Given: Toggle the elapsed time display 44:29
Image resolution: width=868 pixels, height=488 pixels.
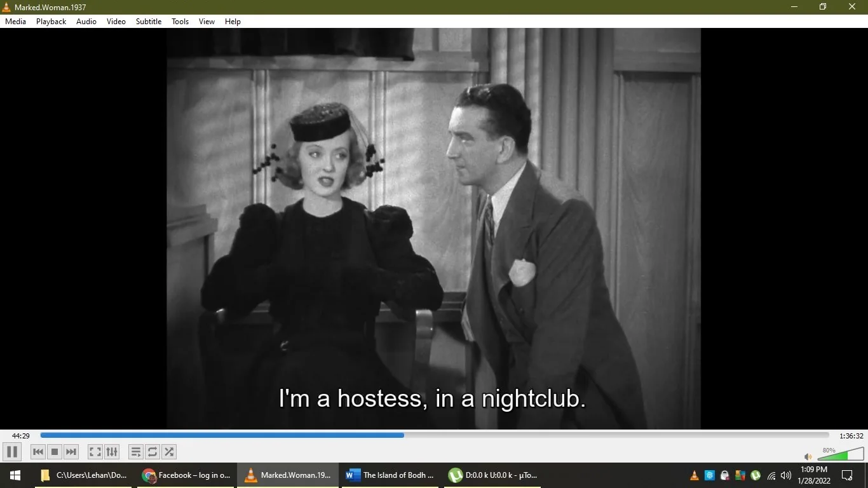Looking at the screenshot, I should (21, 436).
